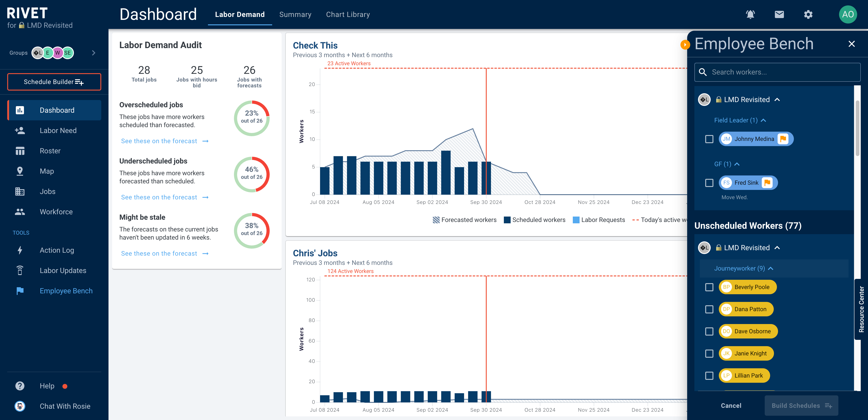Check the Dana Patton checkbox
The image size is (868, 420).
[x=709, y=309]
